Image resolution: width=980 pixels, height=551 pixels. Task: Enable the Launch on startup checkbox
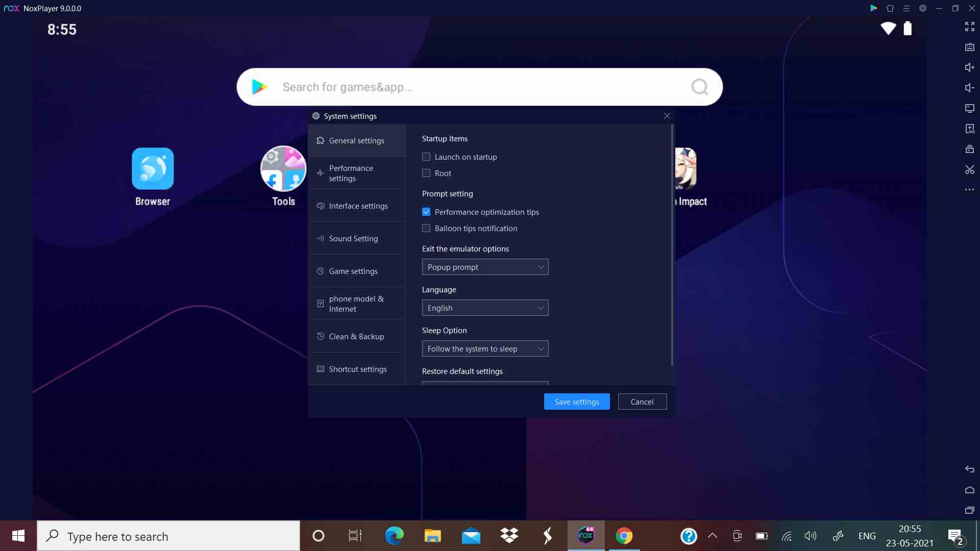tap(426, 156)
